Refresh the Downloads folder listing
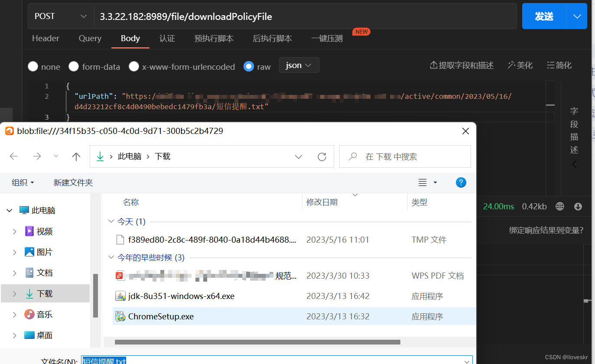 click(x=322, y=156)
